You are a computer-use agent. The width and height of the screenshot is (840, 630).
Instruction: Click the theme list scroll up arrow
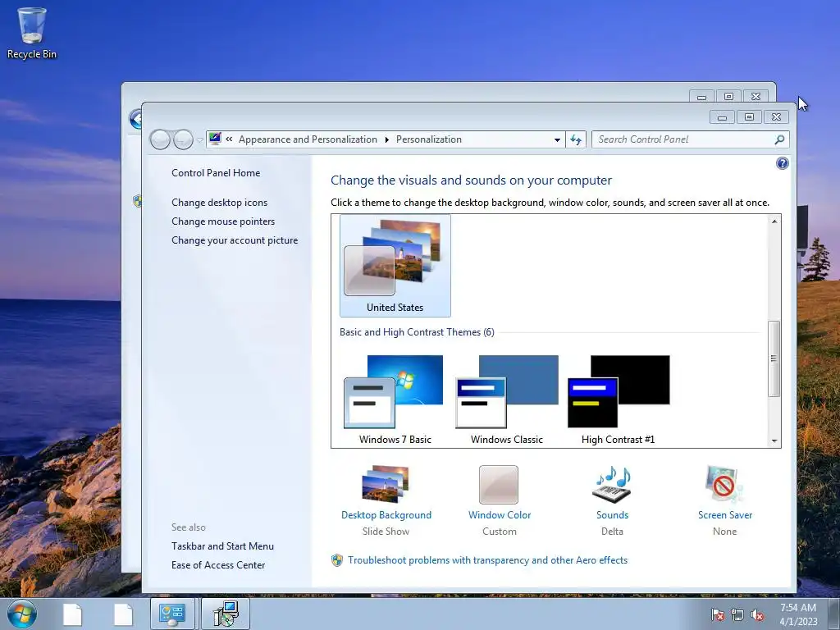(774, 221)
